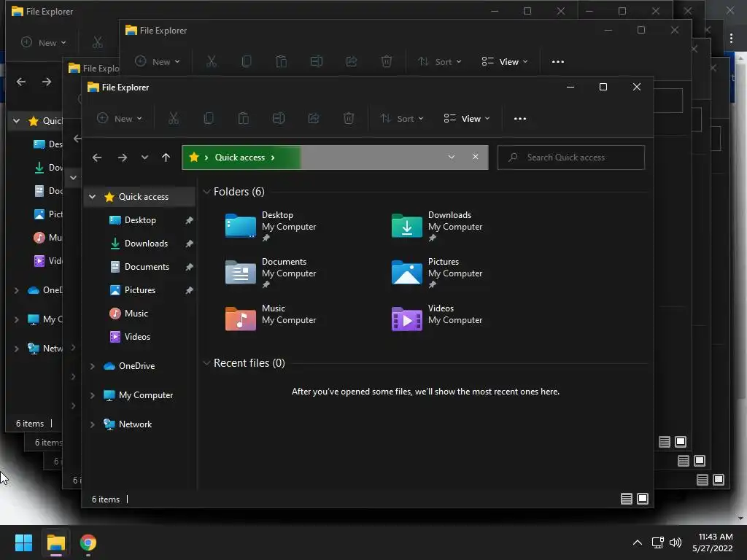Switch to large thumbnails view in front window status bar

point(643,499)
